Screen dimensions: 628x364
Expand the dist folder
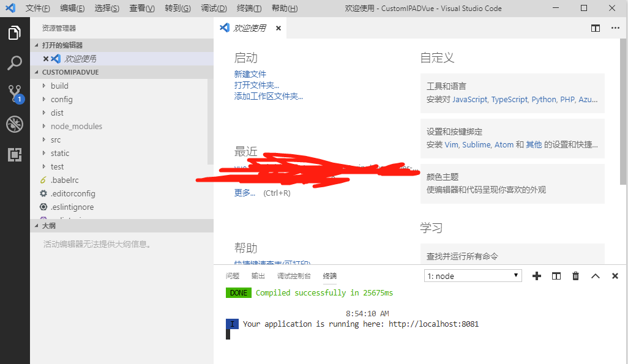pyautogui.click(x=44, y=113)
